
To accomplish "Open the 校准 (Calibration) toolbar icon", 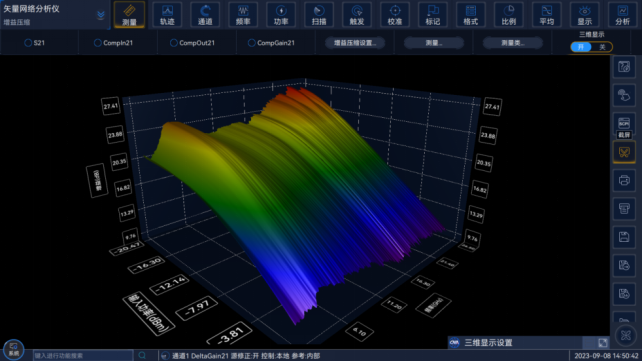I will pos(395,15).
